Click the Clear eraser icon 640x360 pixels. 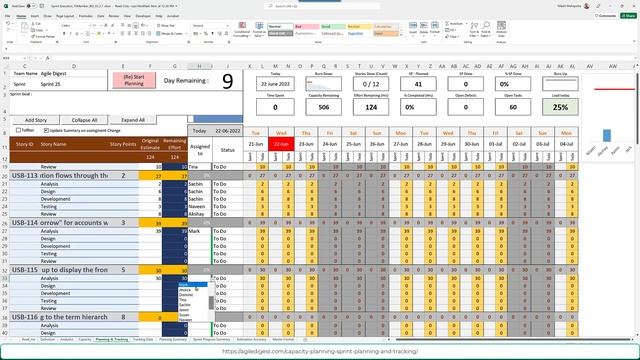[x=447, y=36]
